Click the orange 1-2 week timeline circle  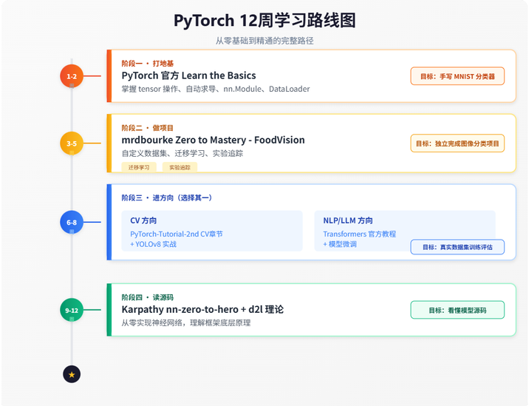72,76
